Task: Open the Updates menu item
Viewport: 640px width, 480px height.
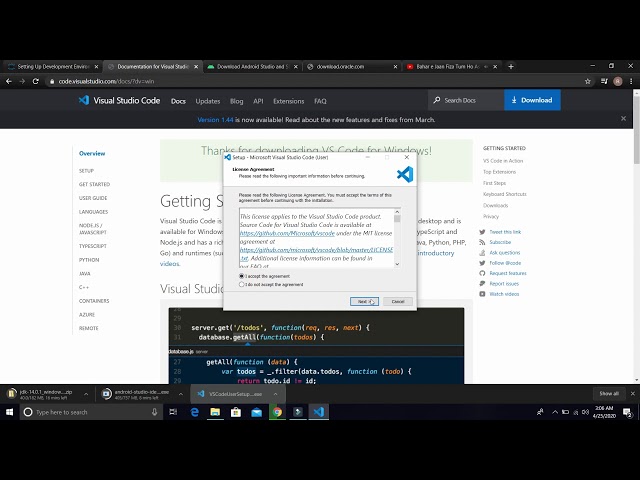Action: [208, 101]
